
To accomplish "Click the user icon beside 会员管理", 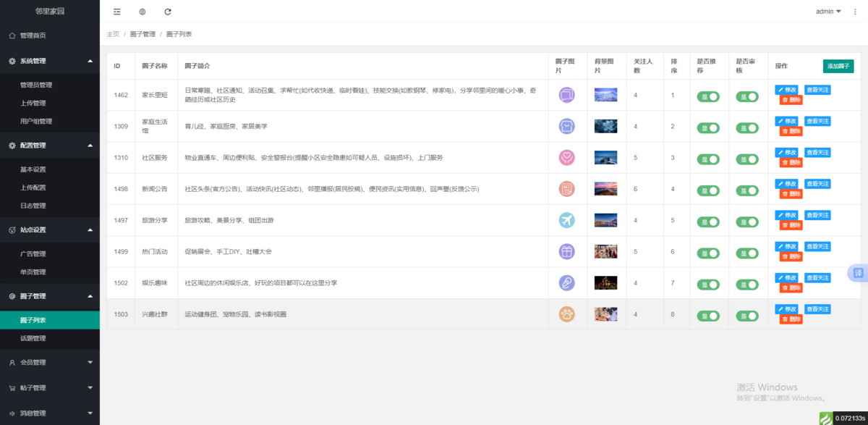I will 12,362.
